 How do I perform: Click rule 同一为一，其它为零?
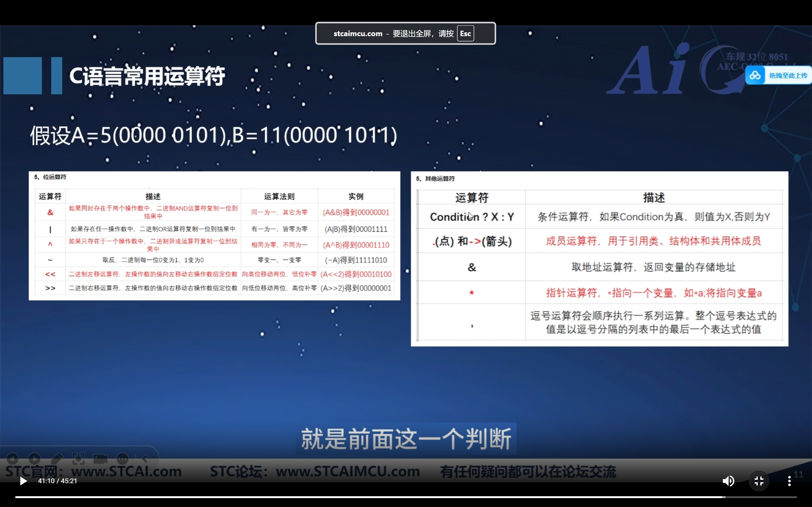279,212
